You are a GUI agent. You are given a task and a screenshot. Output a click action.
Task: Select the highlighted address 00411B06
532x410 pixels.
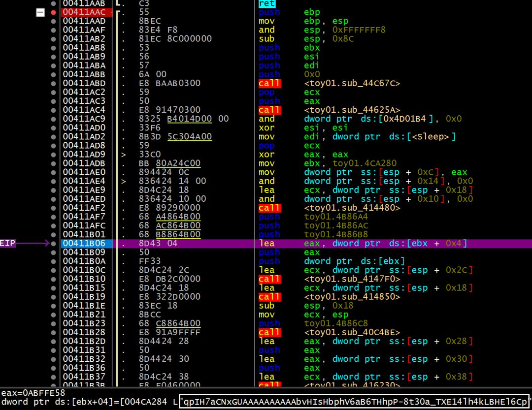[84, 244]
